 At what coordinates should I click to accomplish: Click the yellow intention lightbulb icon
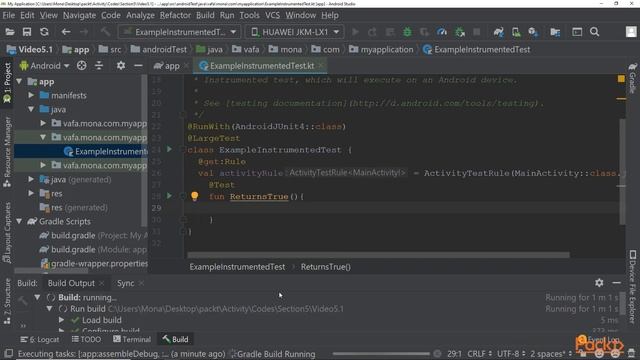pos(195,196)
